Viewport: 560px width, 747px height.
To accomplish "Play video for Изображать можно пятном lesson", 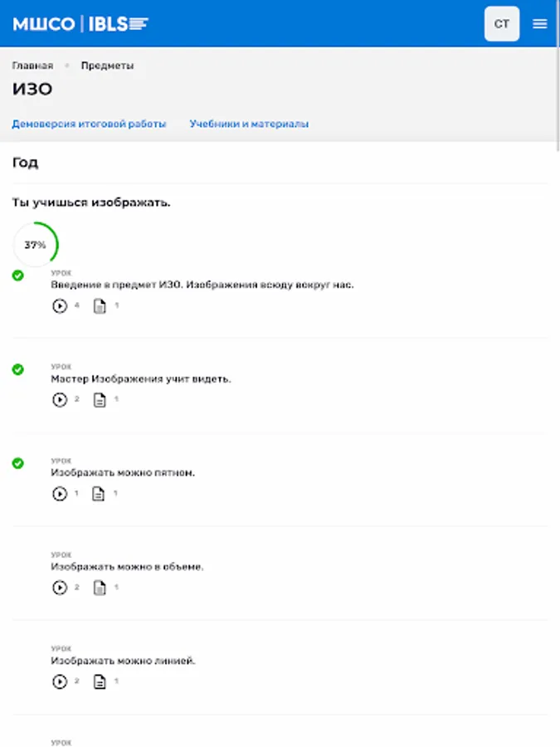I will coord(60,494).
